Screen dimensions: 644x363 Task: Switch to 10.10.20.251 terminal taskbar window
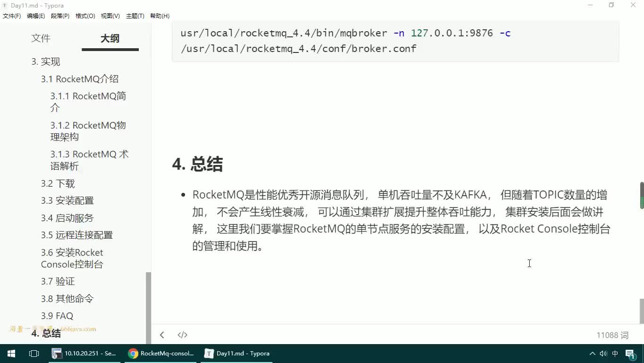click(85, 354)
